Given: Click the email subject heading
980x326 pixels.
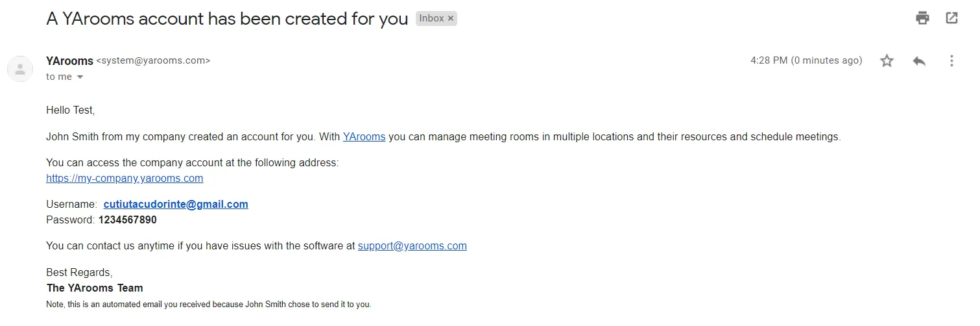Looking at the screenshot, I should point(227,19).
